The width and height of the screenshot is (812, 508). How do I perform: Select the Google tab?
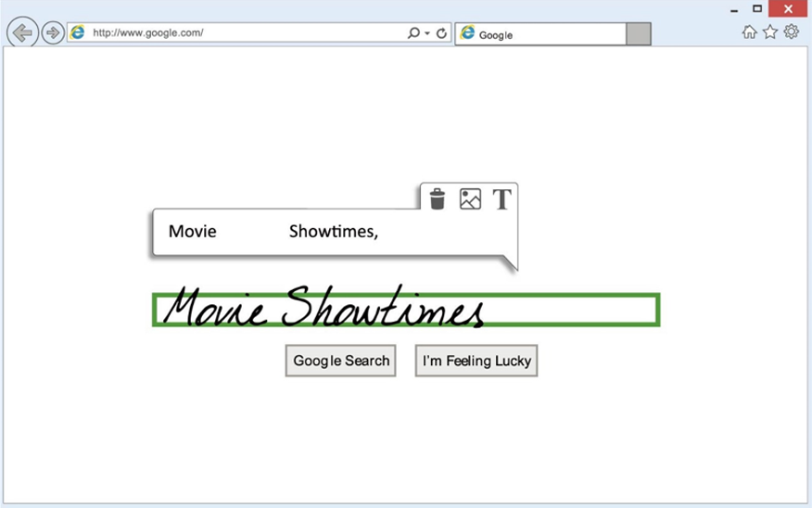540,34
